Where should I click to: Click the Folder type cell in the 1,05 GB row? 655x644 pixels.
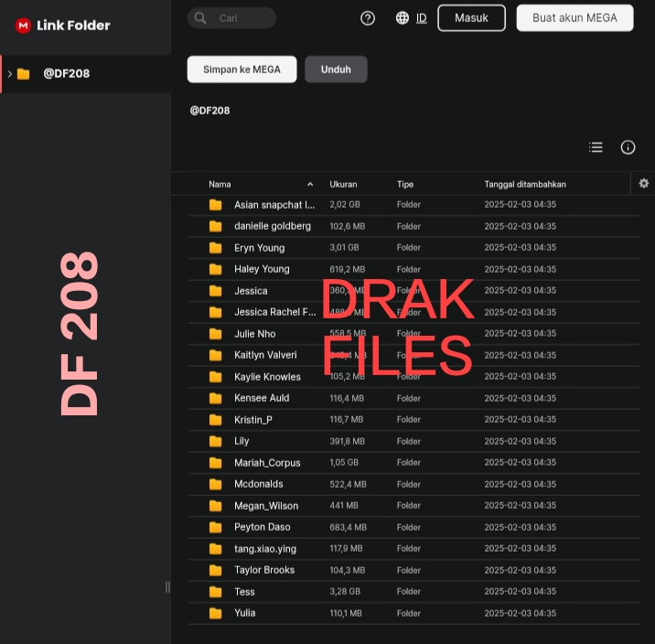tap(409, 462)
